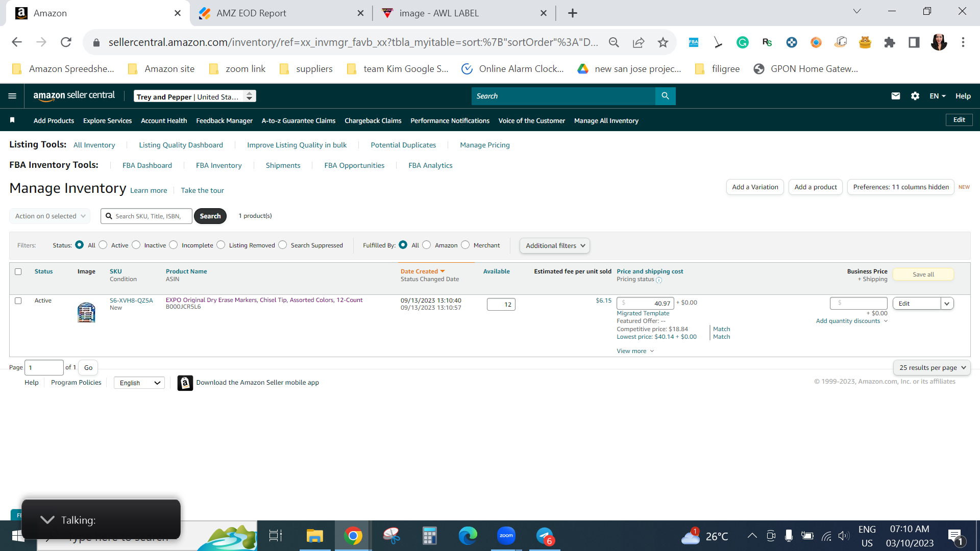980x551 pixels.
Task: Select Status filter Active radio button
Action: pyautogui.click(x=103, y=245)
